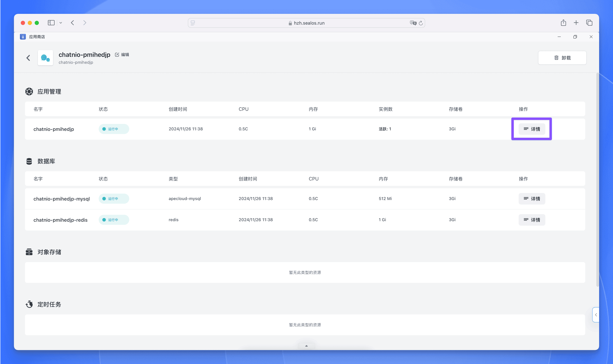Click the 数据库 database section icon

point(29,161)
